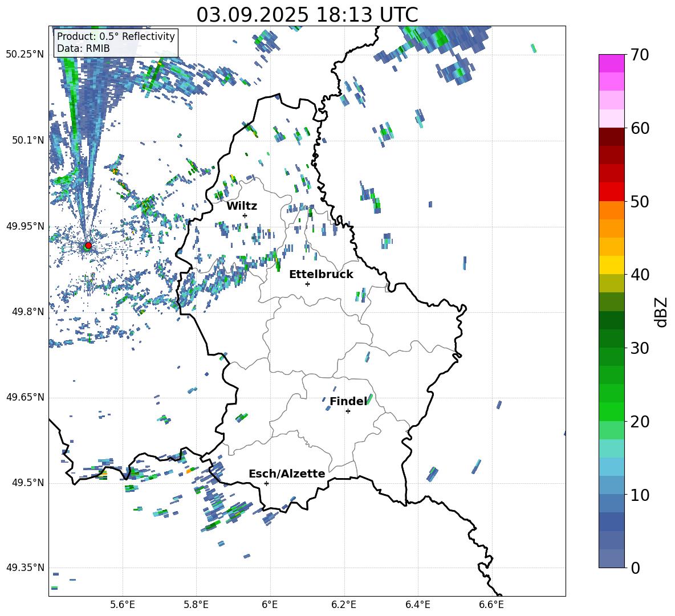
Task: Click the Data: RMIB text
Action: click(83, 48)
